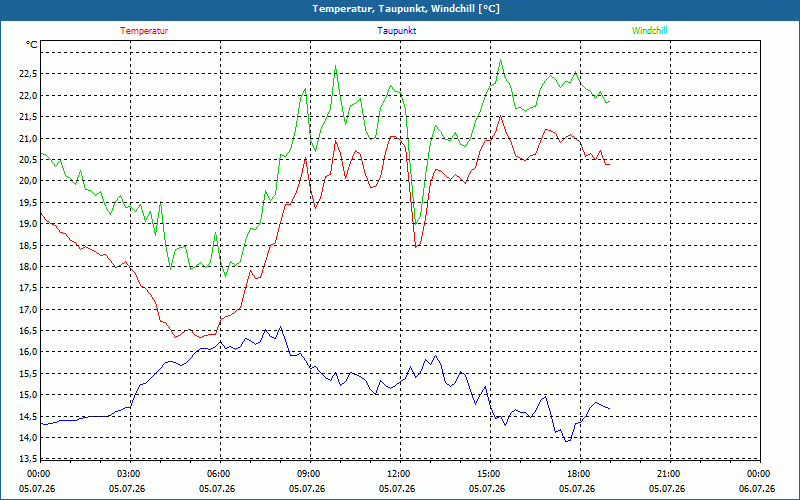Screen dimensions: 800x500
Task: Click the 06.07.26 date label
Action: tap(757, 488)
